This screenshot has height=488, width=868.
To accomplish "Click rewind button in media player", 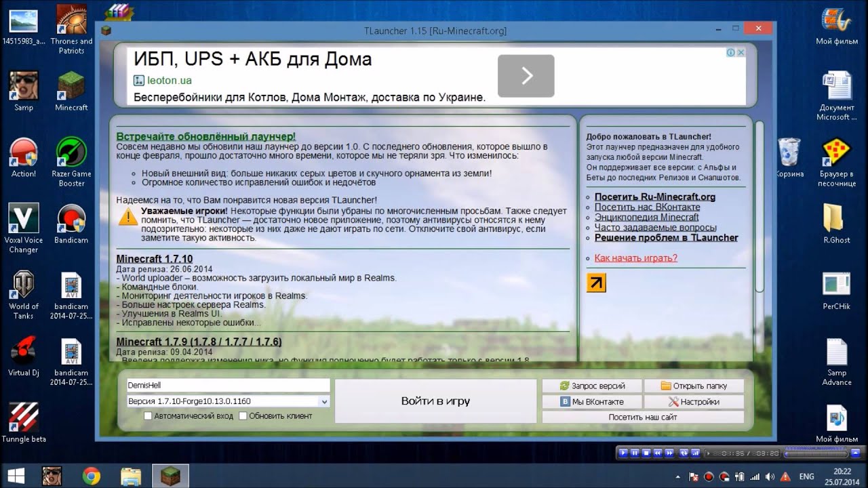I will [x=658, y=453].
